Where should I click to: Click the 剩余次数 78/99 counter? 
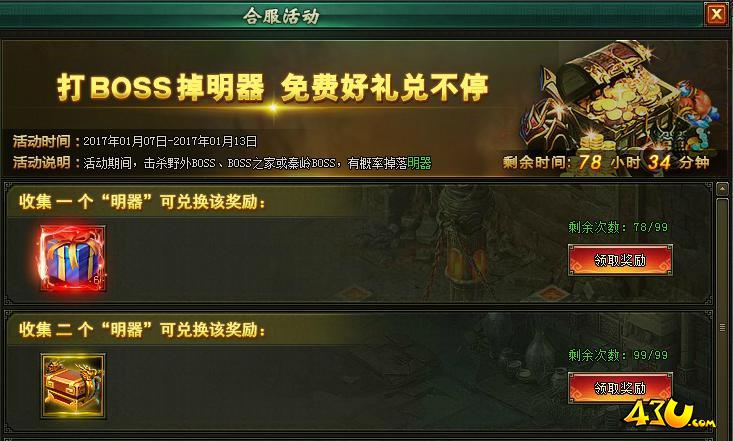tap(618, 227)
